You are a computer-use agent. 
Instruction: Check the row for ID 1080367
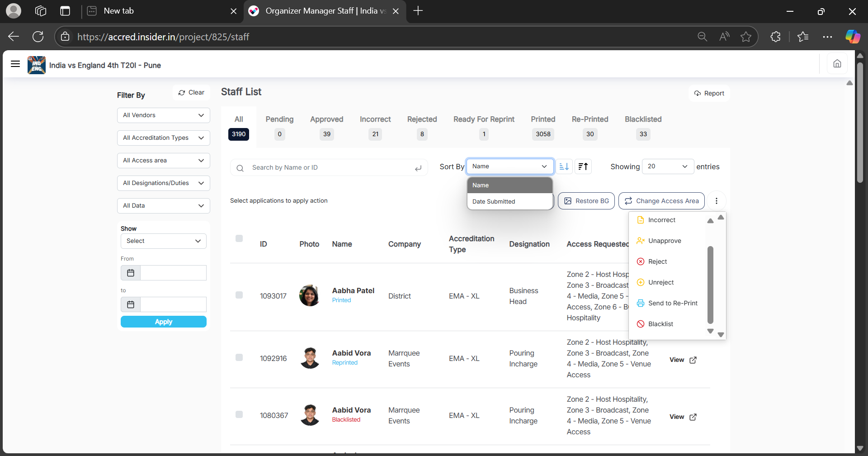[x=239, y=414]
